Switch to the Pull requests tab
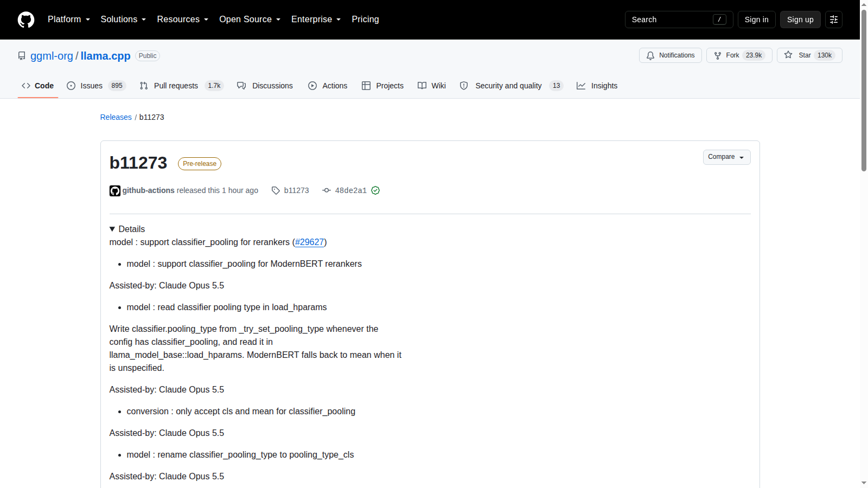Screen dimensions: 868x488 pos(181,86)
